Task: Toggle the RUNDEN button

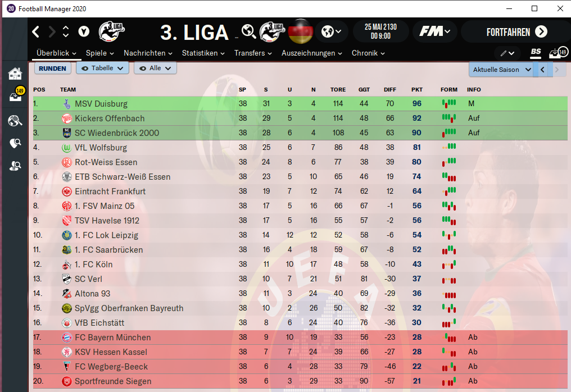Action: click(x=52, y=69)
